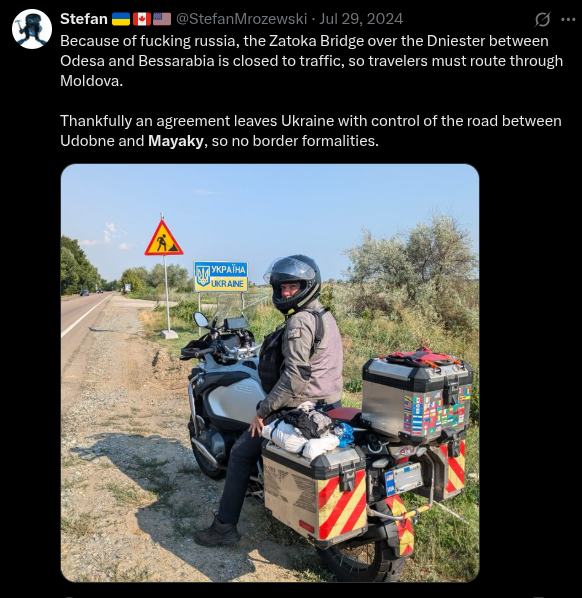
Task: Click the Canada flag emoji in name
Action: pyautogui.click(x=142, y=19)
